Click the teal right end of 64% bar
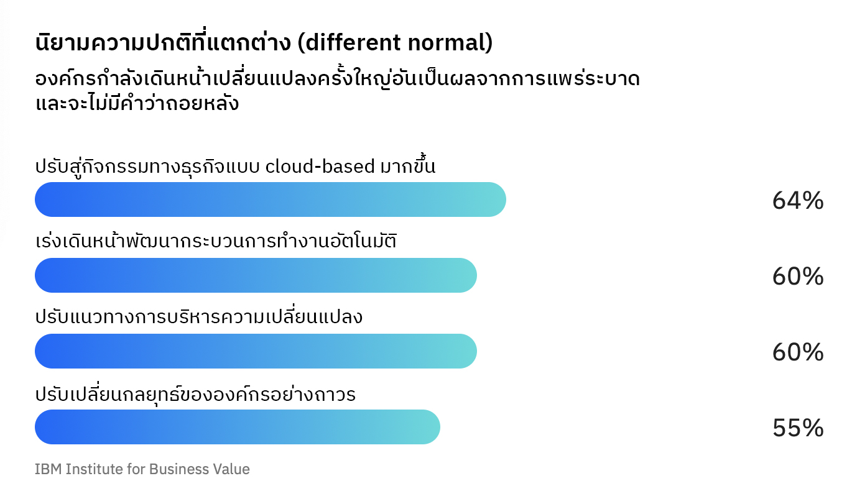The height and width of the screenshot is (504, 852). tap(489, 199)
